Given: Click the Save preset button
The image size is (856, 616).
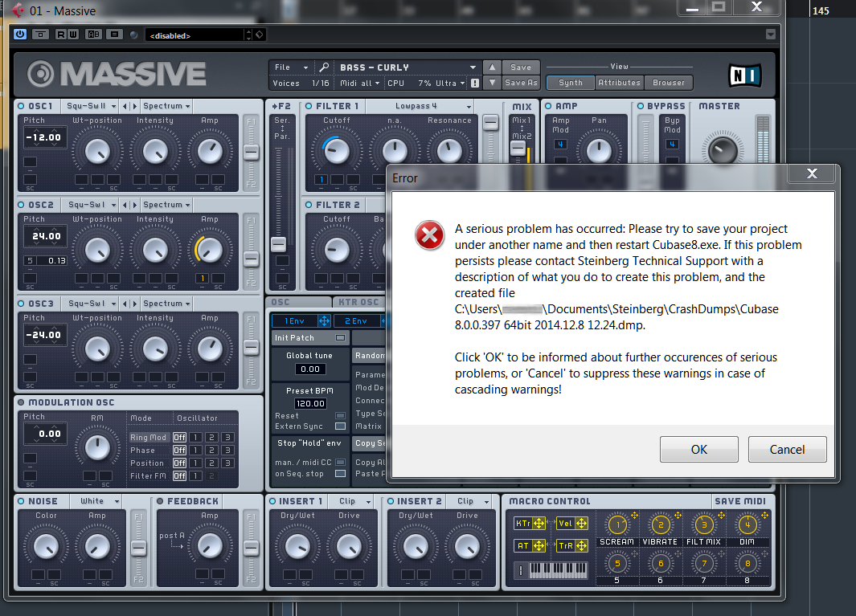Looking at the screenshot, I should (x=521, y=67).
